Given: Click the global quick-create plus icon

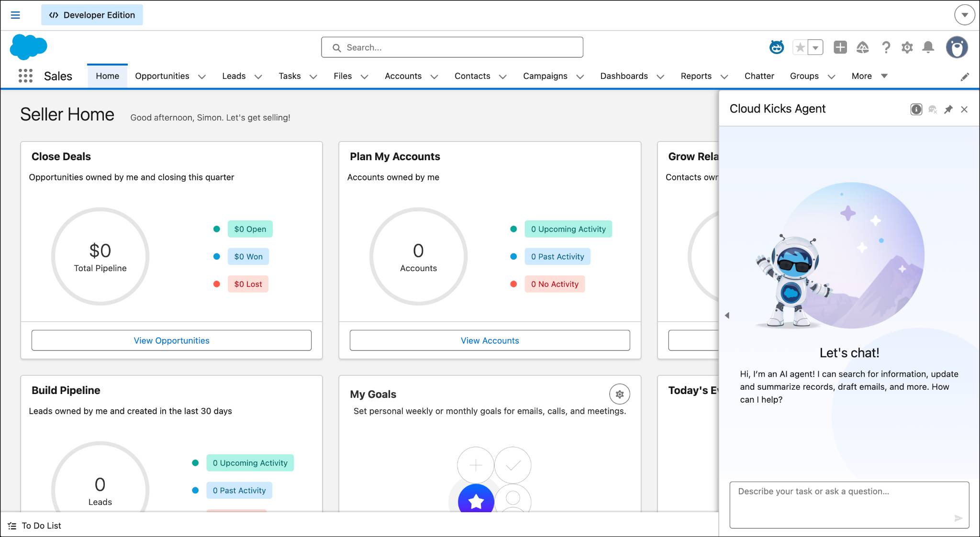Looking at the screenshot, I should (840, 47).
